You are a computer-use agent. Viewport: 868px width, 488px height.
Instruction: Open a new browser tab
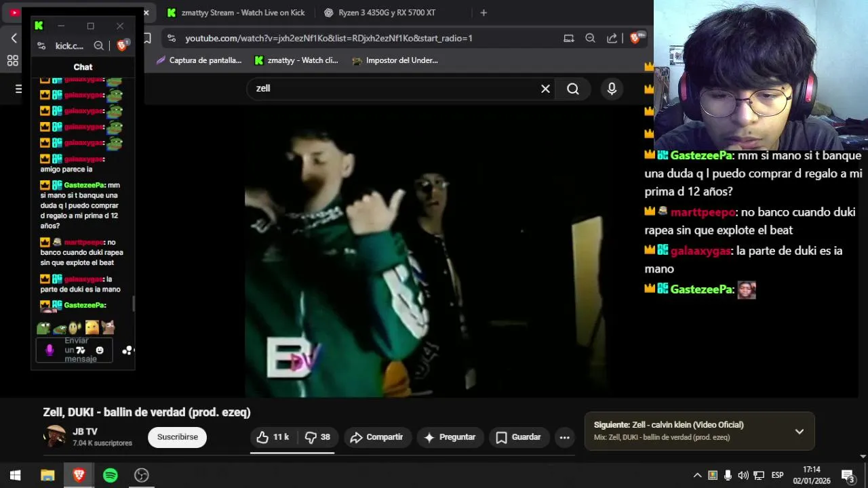(484, 13)
